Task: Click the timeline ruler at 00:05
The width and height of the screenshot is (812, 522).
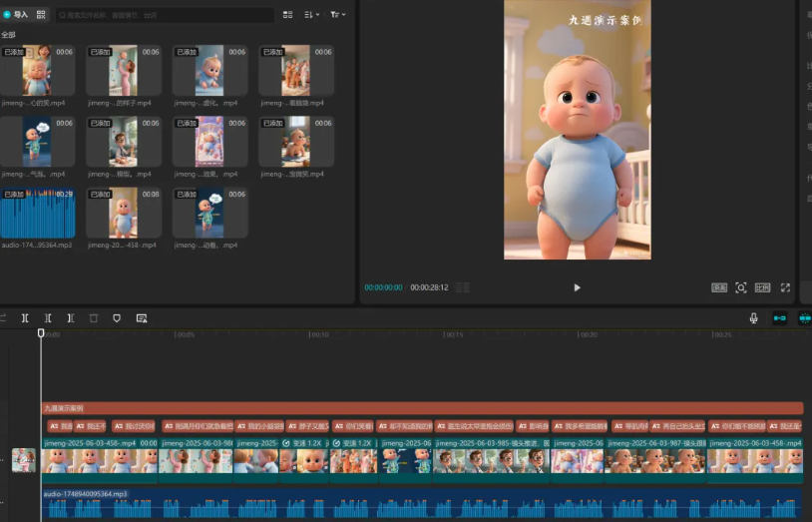Action: [x=185, y=335]
